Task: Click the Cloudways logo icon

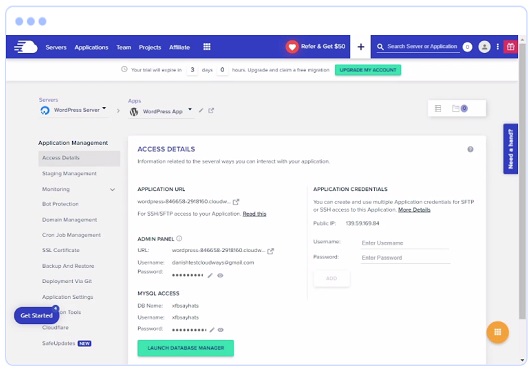Action: pyautogui.click(x=25, y=47)
